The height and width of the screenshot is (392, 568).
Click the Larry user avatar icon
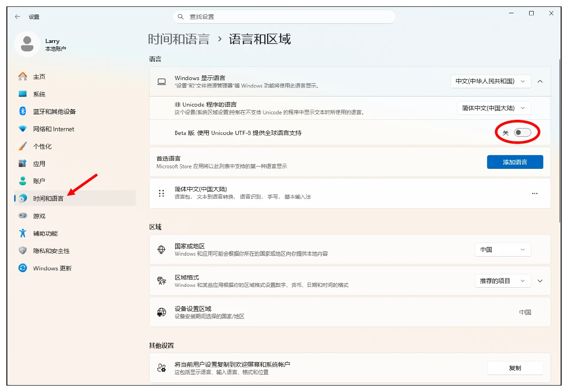[27, 44]
